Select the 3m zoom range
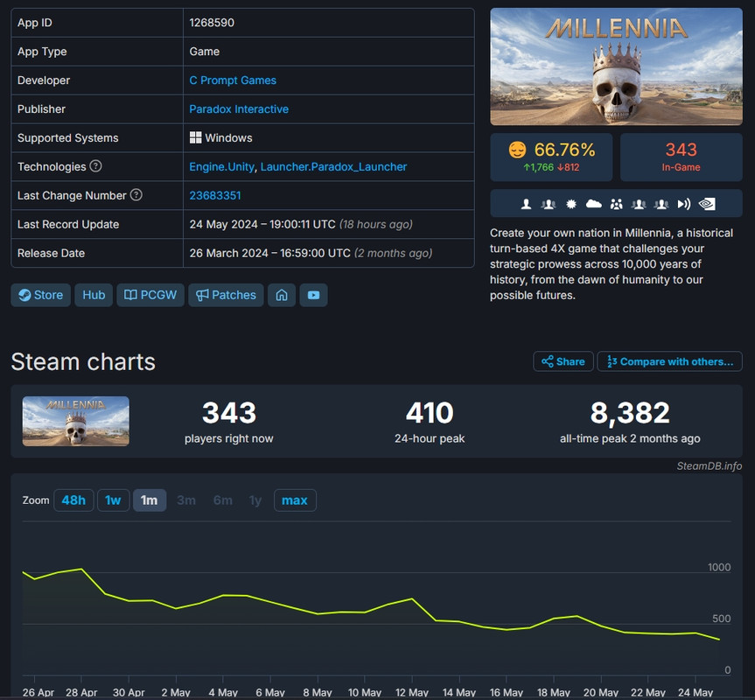 [185, 500]
